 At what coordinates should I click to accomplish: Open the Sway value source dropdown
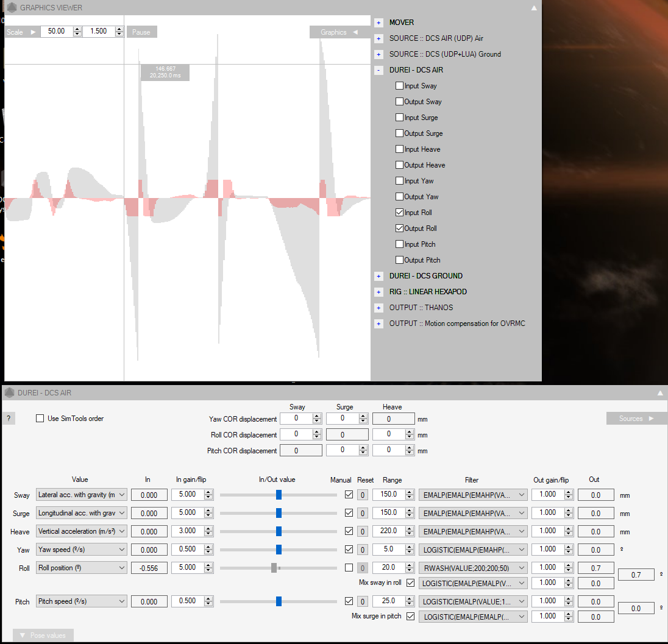click(82, 495)
